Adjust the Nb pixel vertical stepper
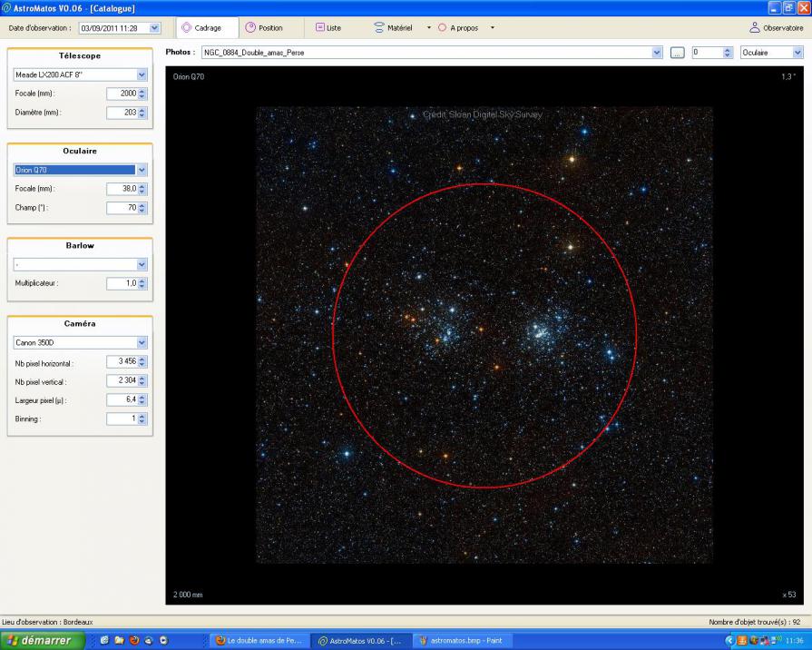 [142, 381]
